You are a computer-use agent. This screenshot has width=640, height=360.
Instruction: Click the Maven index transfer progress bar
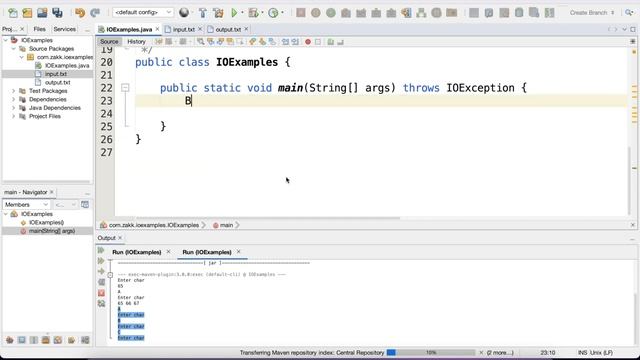pos(431,353)
